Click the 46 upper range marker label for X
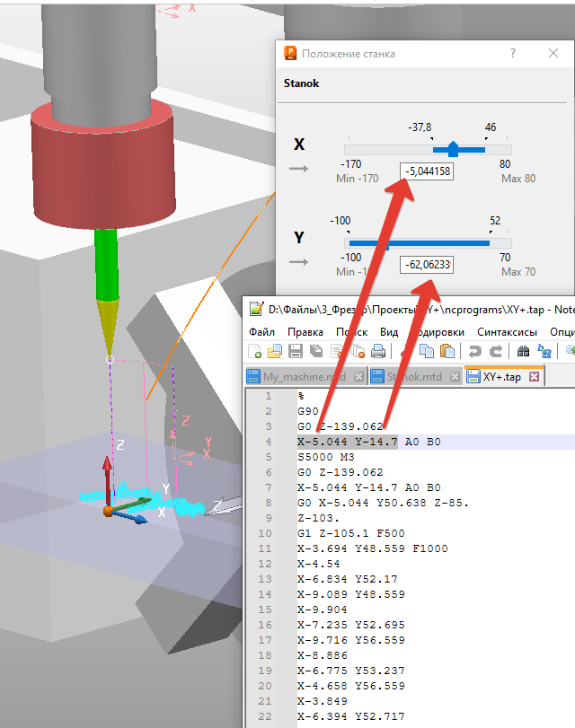The image size is (575, 728). pyautogui.click(x=491, y=127)
